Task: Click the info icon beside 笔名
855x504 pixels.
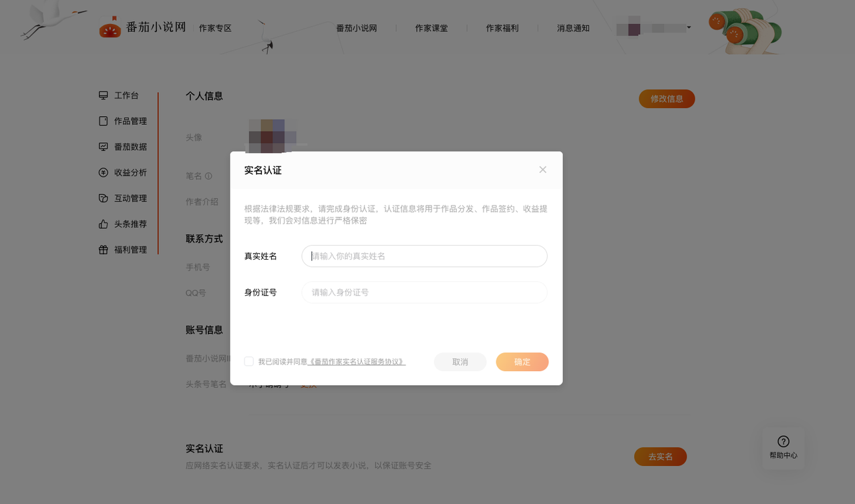Action: point(208,176)
